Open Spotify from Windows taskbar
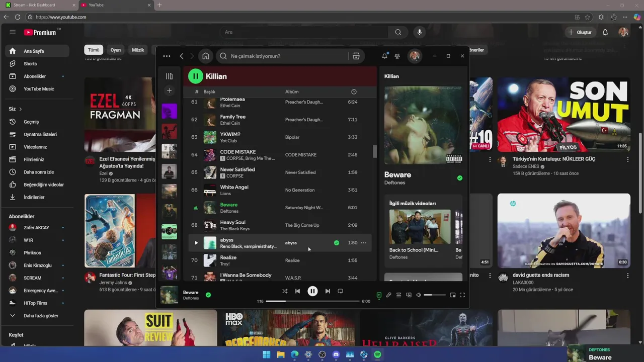Screen dimensions: 644x362 (377, 354)
